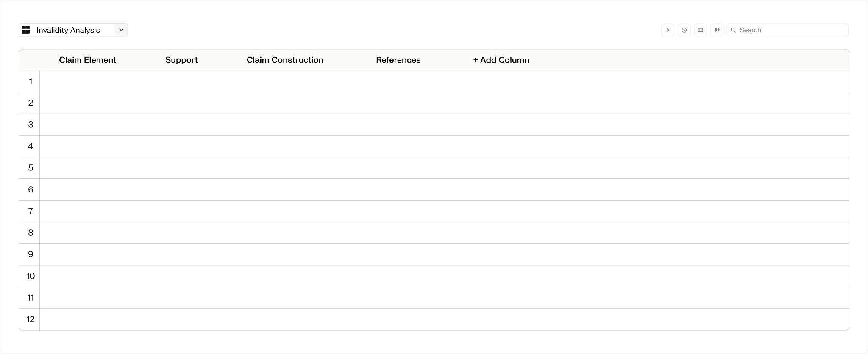Viewport: 868px width, 354px height.
Task: Add a new column with + Add Column
Action: click(x=501, y=60)
